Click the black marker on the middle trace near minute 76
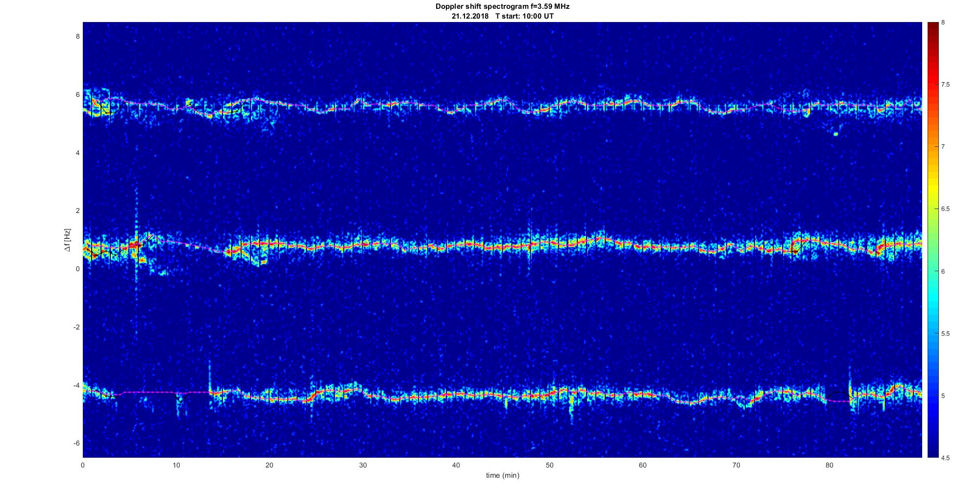The image size is (980, 491). pyautogui.click(x=794, y=252)
